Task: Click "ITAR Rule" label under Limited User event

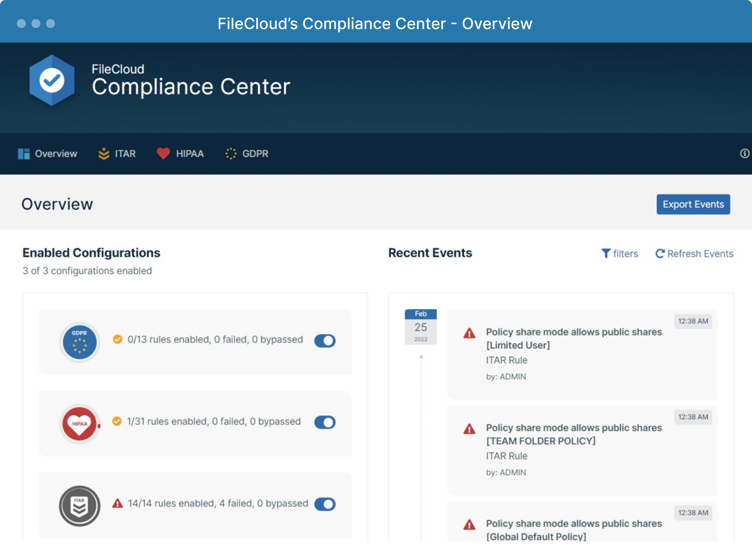Action: point(507,360)
